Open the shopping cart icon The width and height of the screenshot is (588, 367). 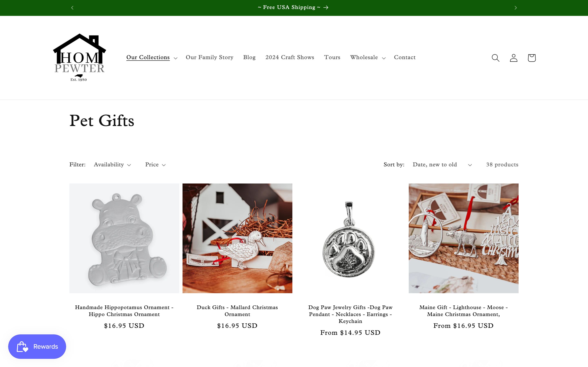click(532, 58)
